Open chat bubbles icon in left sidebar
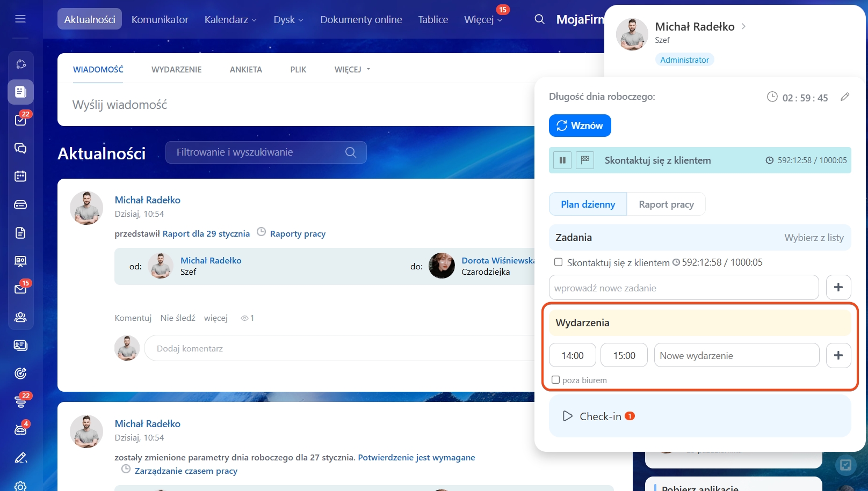This screenshot has width=868, height=491. 20,148
